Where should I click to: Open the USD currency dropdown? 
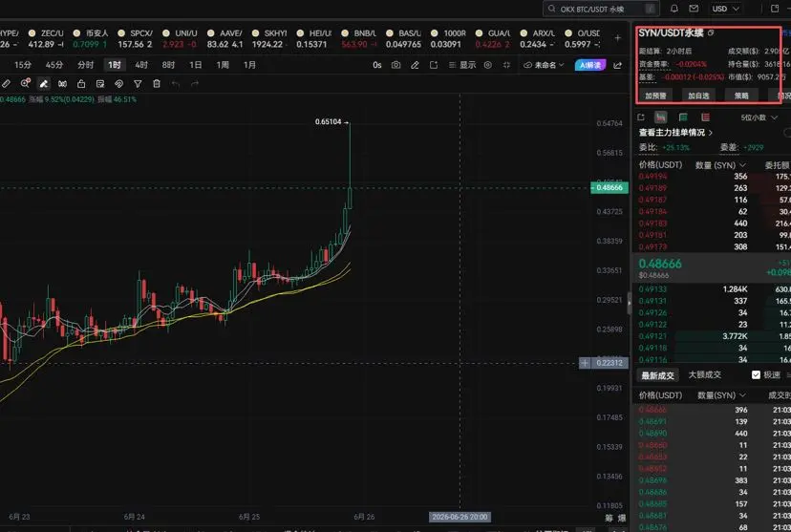(725, 9)
